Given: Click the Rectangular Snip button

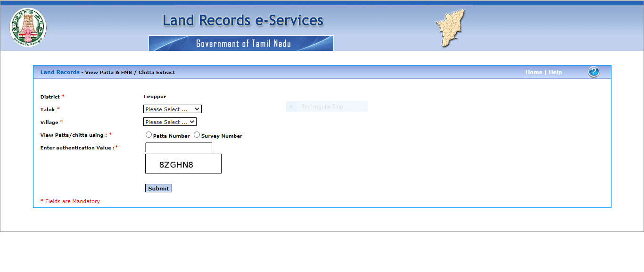Looking at the screenshot, I should tap(326, 106).
